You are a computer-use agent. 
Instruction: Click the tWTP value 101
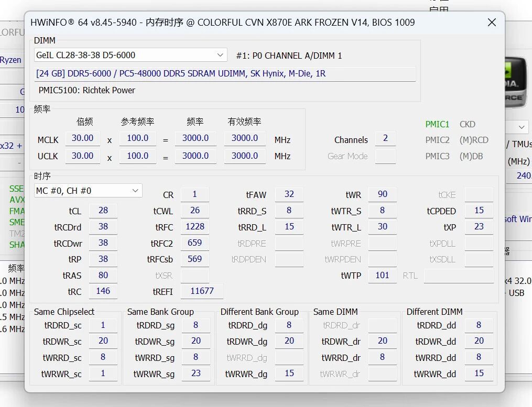[x=383, y=276]
